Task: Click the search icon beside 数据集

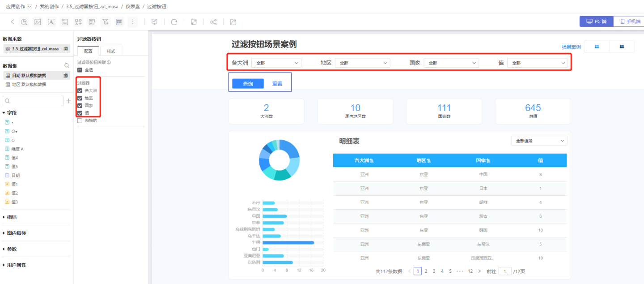Action: 67,66
